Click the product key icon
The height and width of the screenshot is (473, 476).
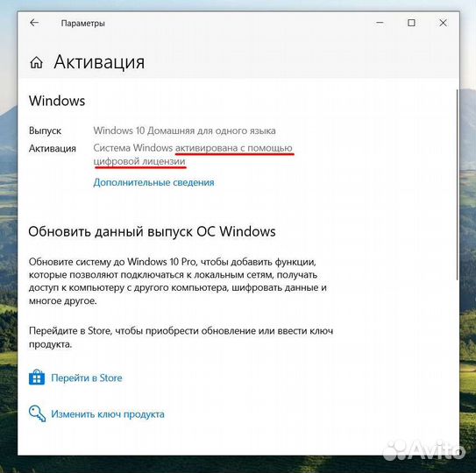[x=37, y=413]
